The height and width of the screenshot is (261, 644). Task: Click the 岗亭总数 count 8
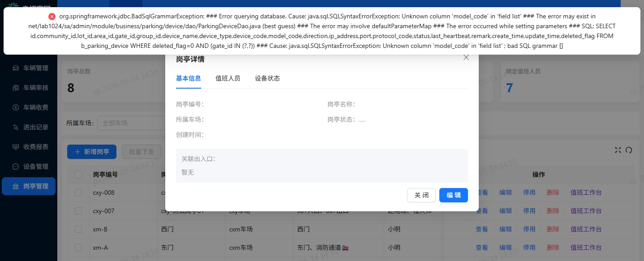coord(71,88)
